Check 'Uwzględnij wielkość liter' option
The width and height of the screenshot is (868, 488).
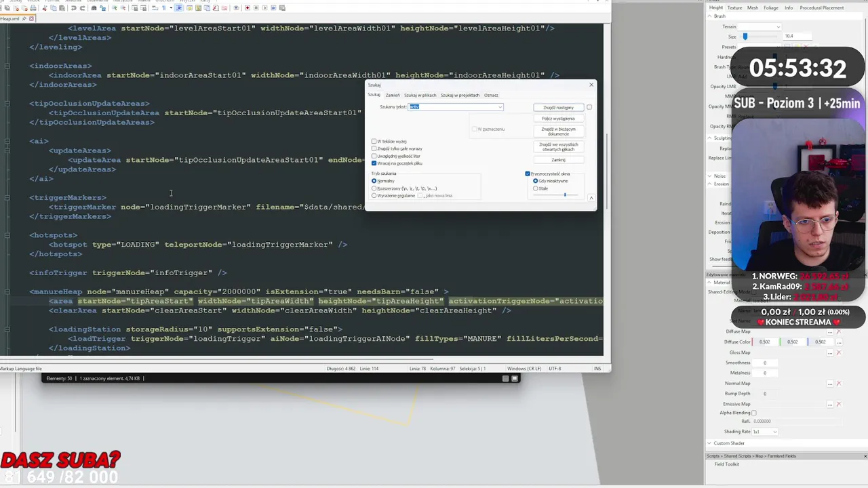374,156
